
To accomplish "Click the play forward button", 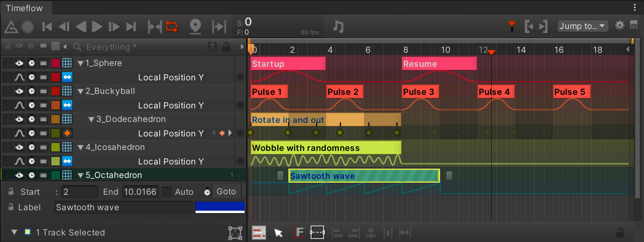I will point(97,27).
